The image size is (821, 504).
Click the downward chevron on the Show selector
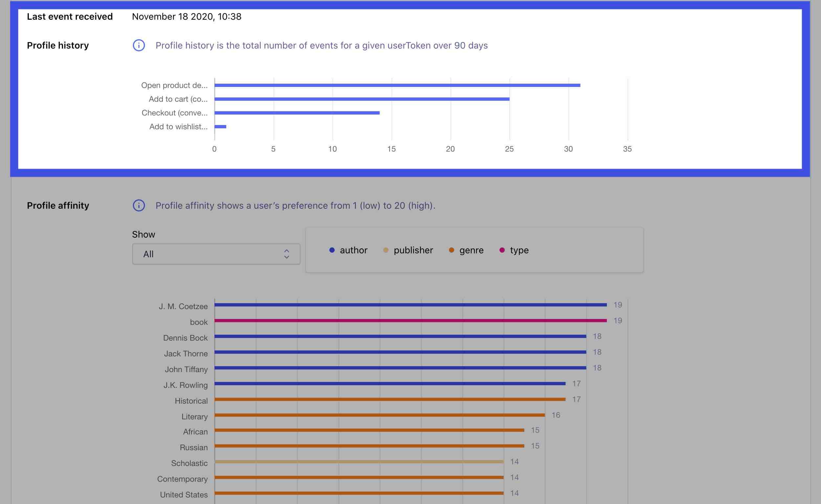click(x=286, y=257)
